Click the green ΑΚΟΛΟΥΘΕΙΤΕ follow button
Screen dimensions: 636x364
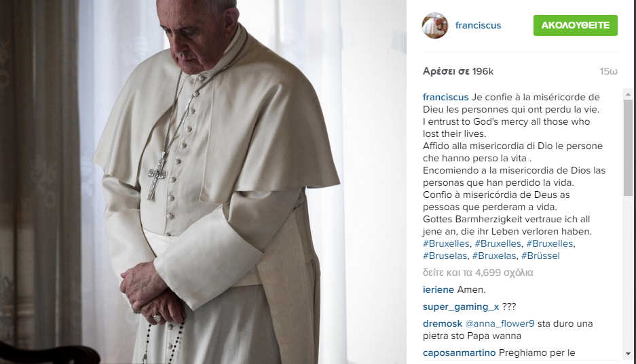pyautogui.click(x=575, y=26)
